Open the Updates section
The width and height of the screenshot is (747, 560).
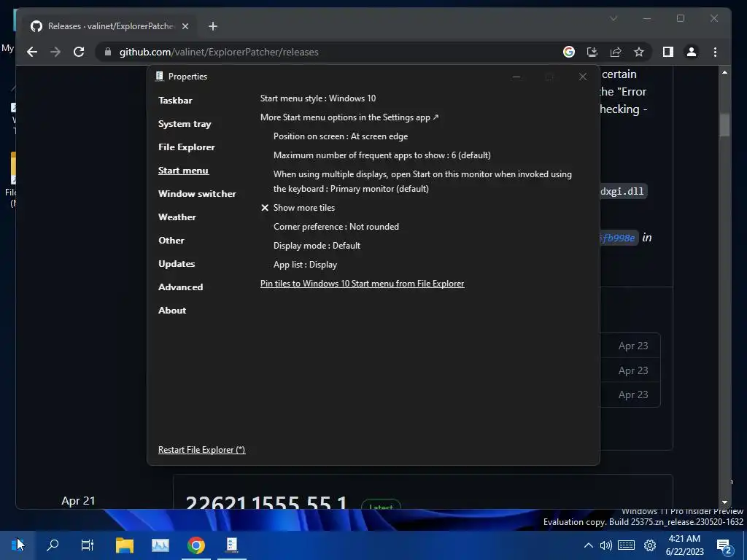point(177,264)
